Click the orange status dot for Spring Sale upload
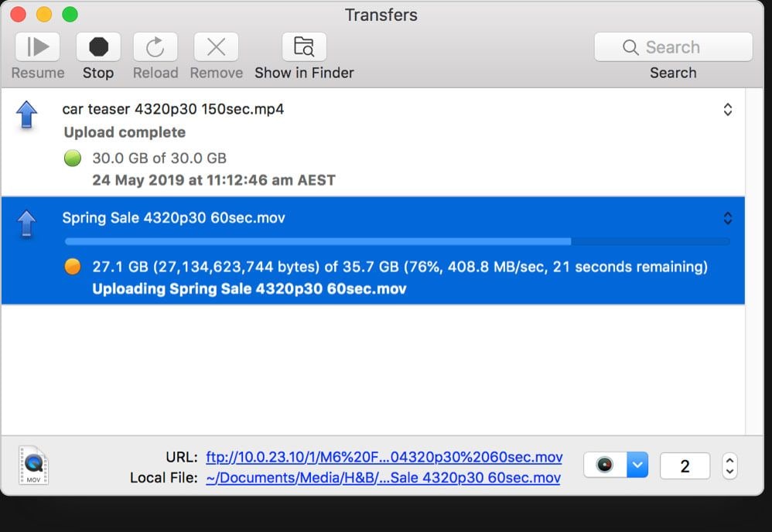Viewport: 772px width, 532px height. point(73,267)
